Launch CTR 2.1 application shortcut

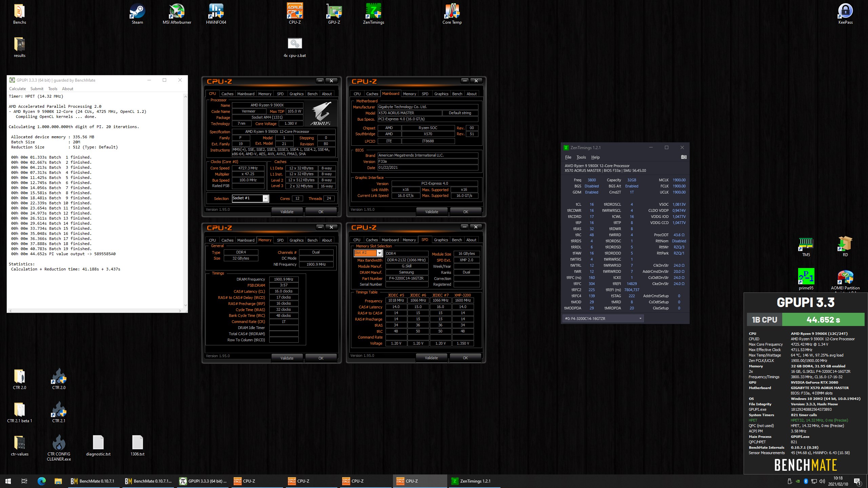[59, 413]
